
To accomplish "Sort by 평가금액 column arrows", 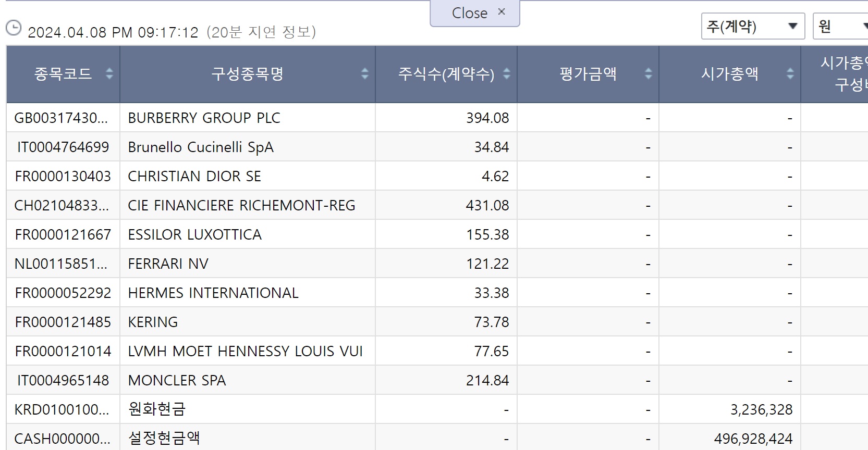I will coord(649,73).
